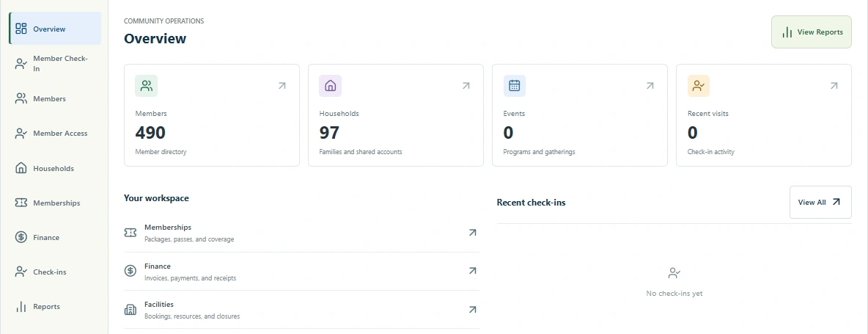The height and width of the screenshot is (334, 868).
Task: Click 'Check-in activity' caption
Action: pyautogui.click(x=711, y=152)
